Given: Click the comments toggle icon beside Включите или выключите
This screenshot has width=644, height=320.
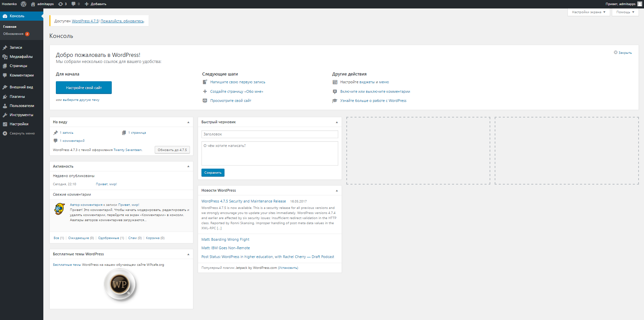Looking at the screenshot, I should [335, 91].
